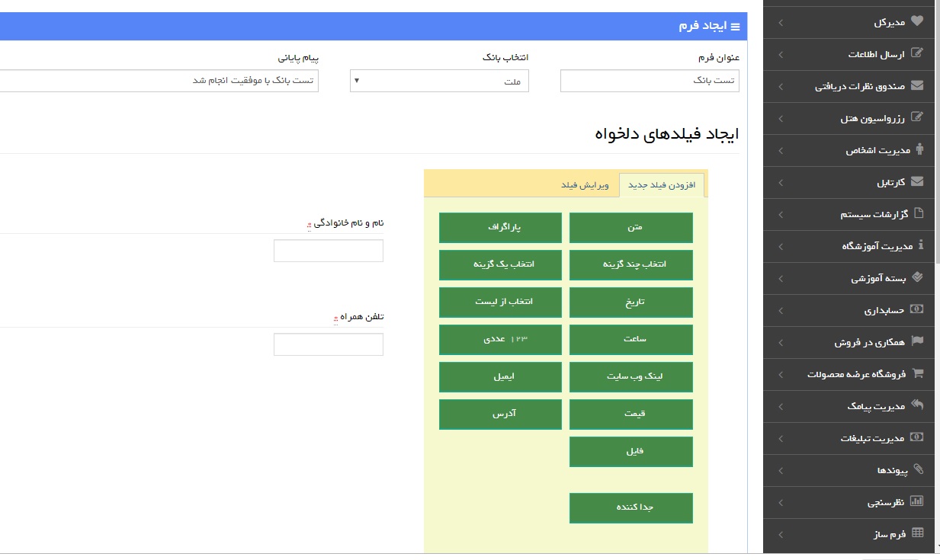Click the نام و نام خانوادگی field label

(349, 223)
